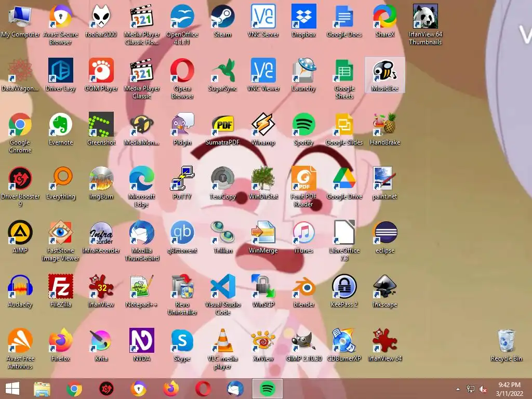This screenshot has width=532, height=399.
Task: Open Firefox from the taskbar
Action: [170, 389]
